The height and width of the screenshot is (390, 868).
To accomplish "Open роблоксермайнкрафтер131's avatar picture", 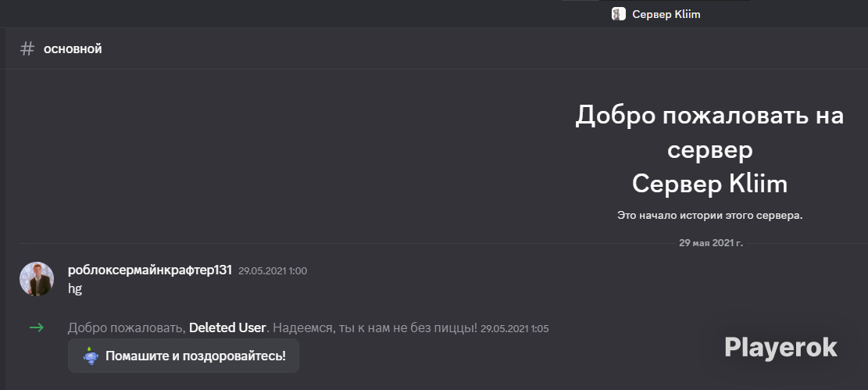I will [x=37, y=279].
